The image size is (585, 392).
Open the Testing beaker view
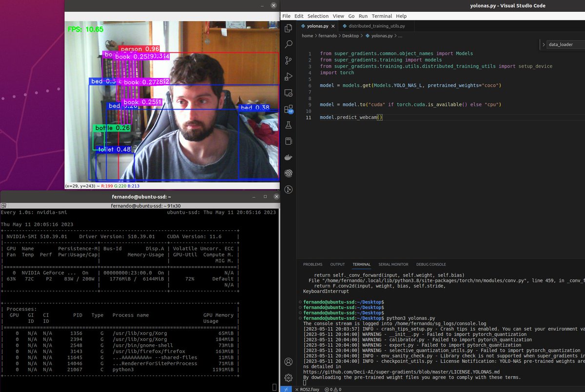(x=288, y=125)
